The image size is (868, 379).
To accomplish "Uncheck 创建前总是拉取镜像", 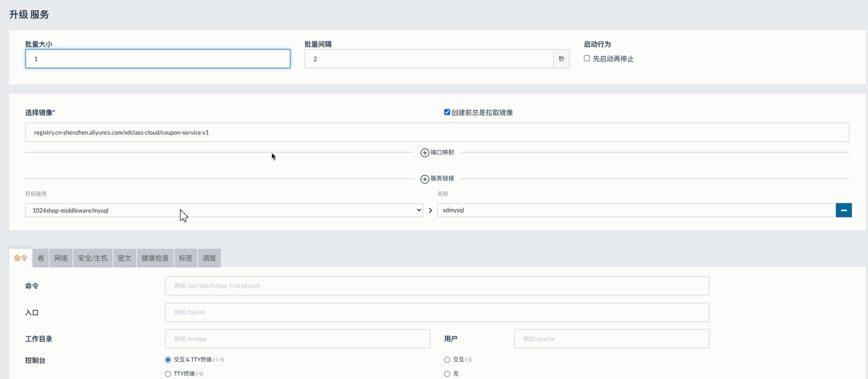I will [447, 112].
